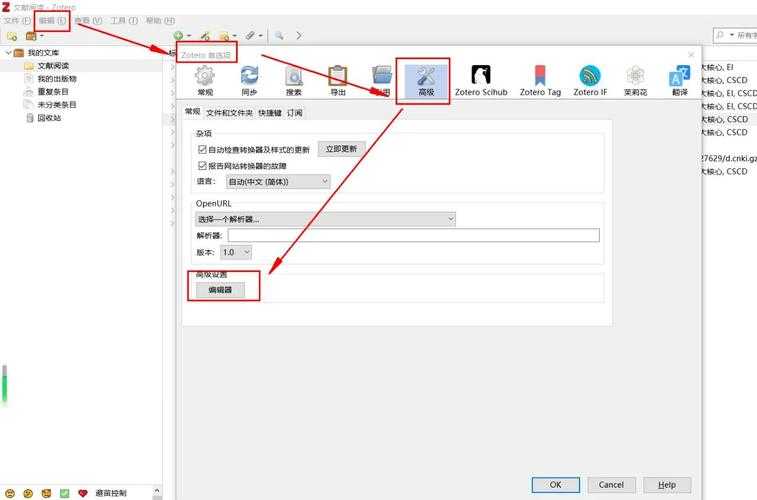Screen dimensions: 757x500
Task: Click the 立即更新 update now button
Action: point(342,148)
